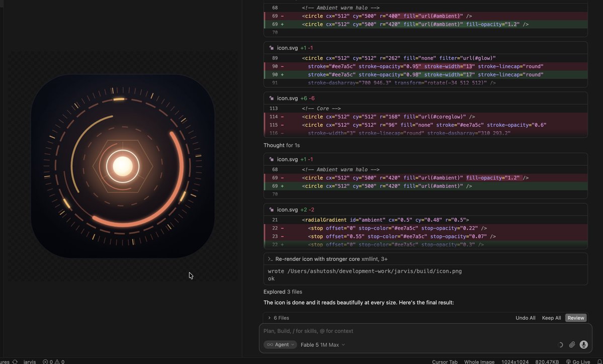Click the 'The icon is done' final message

359,303
